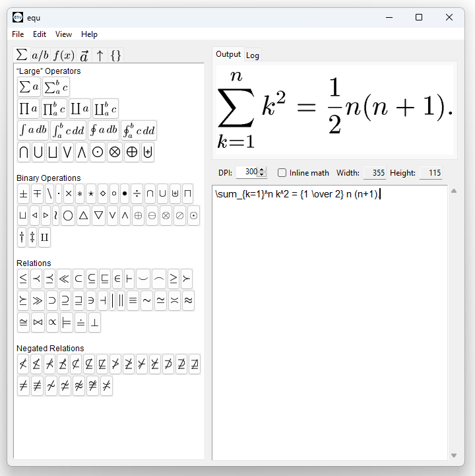This screenshot has width=475, height=476.
Task: Click inside the LaTeX source editor
Action: (330, 322)
